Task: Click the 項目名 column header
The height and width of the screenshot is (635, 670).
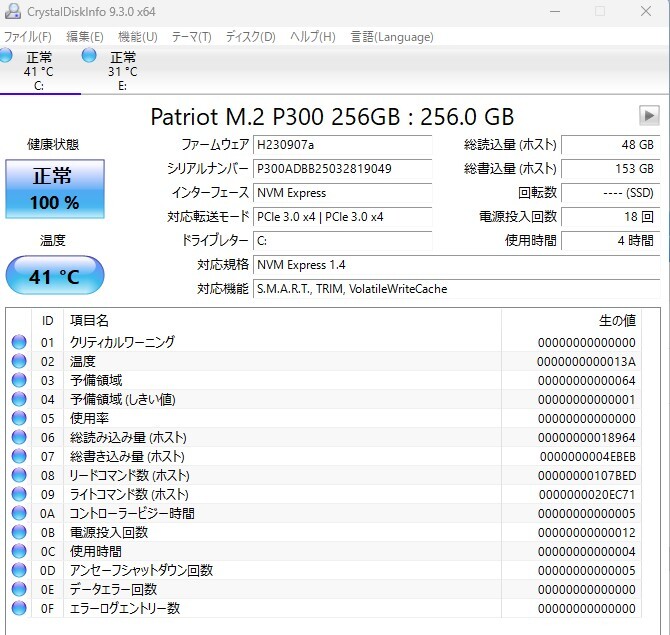Action: [90, 320]
